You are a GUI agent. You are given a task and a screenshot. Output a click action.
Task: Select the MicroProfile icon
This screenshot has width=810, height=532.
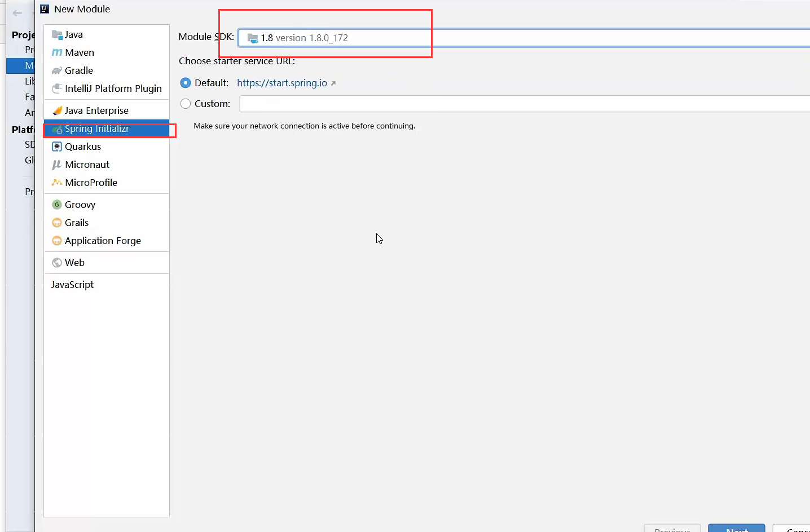pyautogui.click(x=56, y=183)
